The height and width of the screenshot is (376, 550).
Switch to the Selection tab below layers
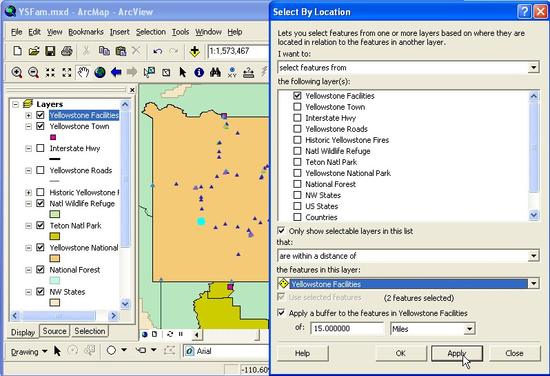[90, 331]
